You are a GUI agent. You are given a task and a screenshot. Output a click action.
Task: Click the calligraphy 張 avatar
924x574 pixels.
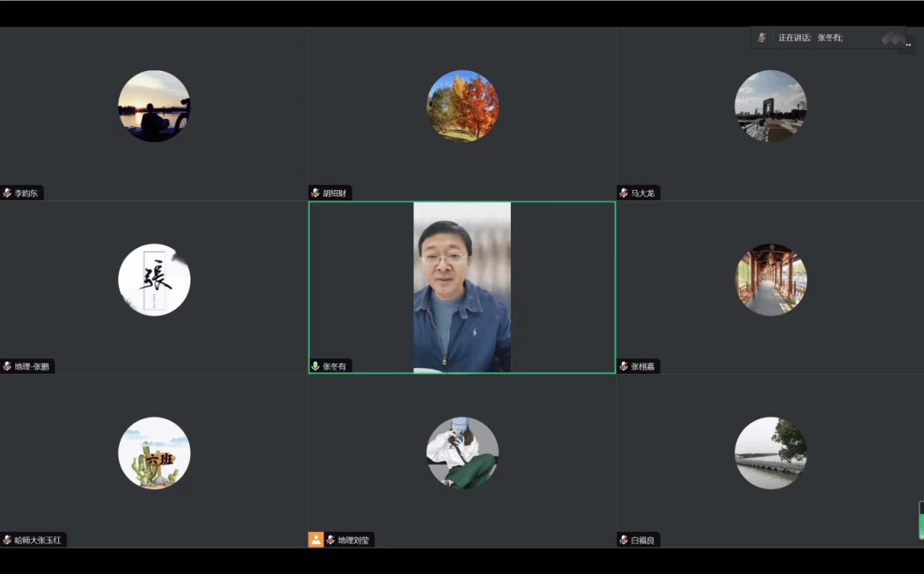click(x=154, y=280)
